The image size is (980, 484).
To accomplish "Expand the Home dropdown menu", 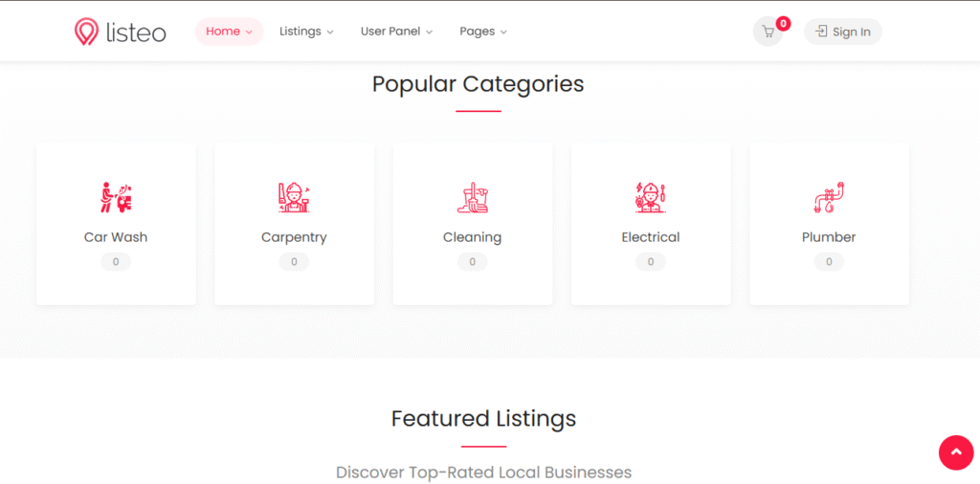I will tap(229, 32).
